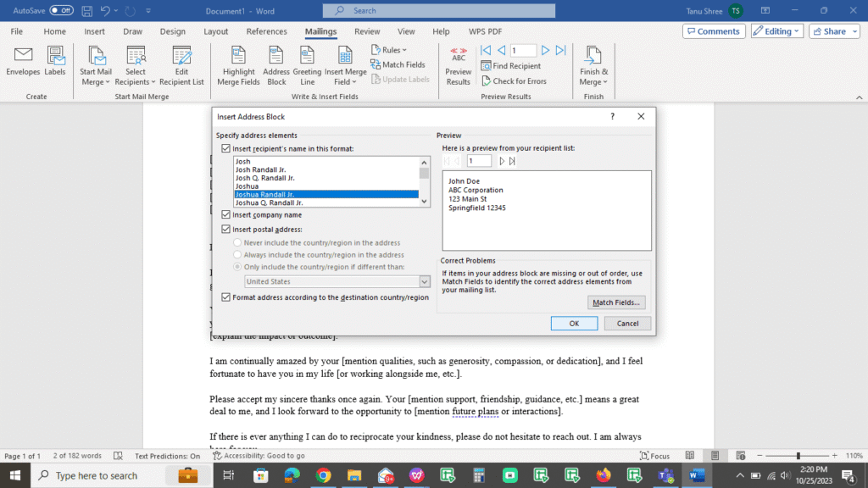Image resolution: width=868 pixels, height=488 pixels.
Task: Click the zoom out minus button
Action: [x=760, y=455]
